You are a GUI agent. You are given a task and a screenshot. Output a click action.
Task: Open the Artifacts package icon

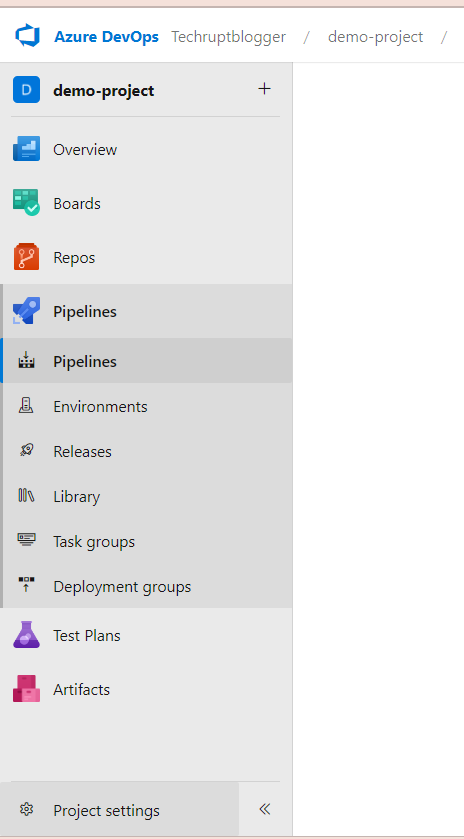pyautogui.click(x=26, y=689)
